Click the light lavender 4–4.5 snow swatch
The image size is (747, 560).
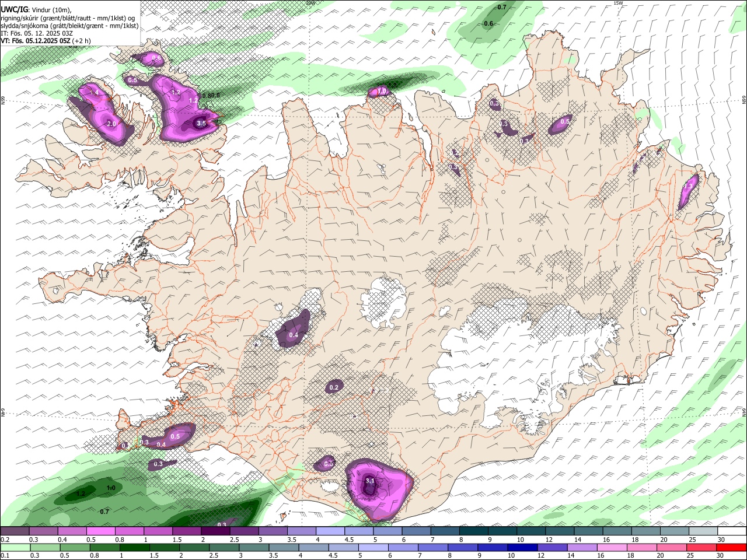[330, 531]
